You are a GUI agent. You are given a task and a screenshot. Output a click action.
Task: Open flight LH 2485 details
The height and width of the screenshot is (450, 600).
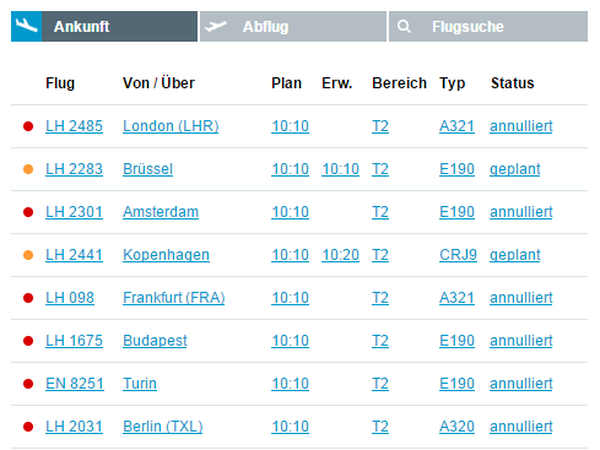click(x=74, y=126)
